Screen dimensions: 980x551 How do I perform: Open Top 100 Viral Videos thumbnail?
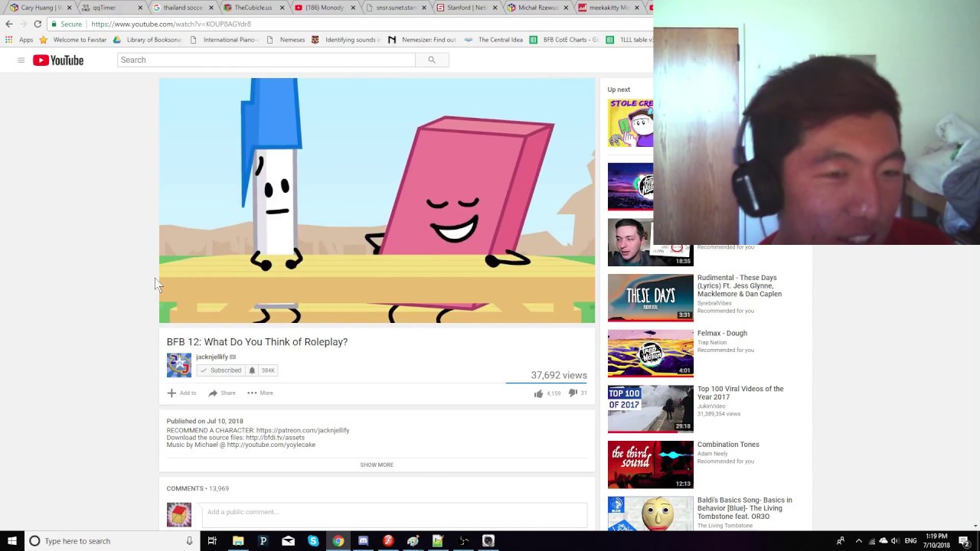pos(651,409)
